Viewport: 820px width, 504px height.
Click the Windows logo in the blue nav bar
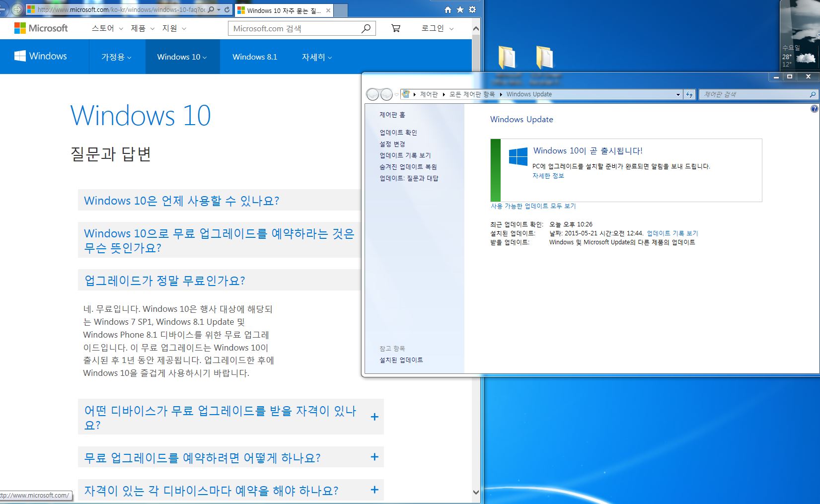tap(41, 56)
